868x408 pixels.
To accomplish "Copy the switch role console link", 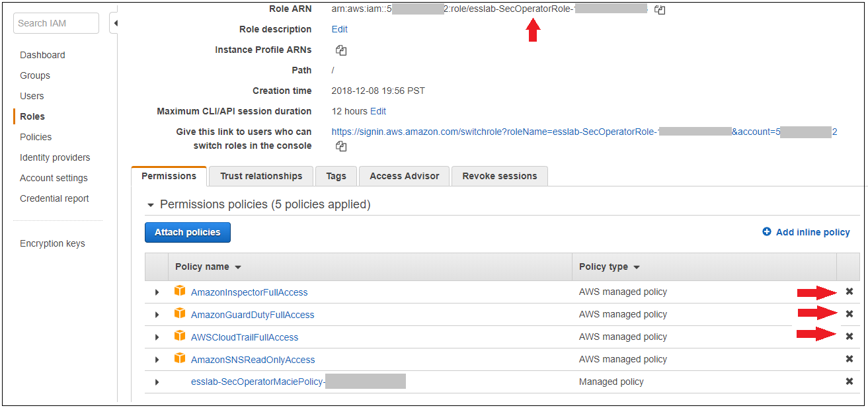I will pos(341,146).
